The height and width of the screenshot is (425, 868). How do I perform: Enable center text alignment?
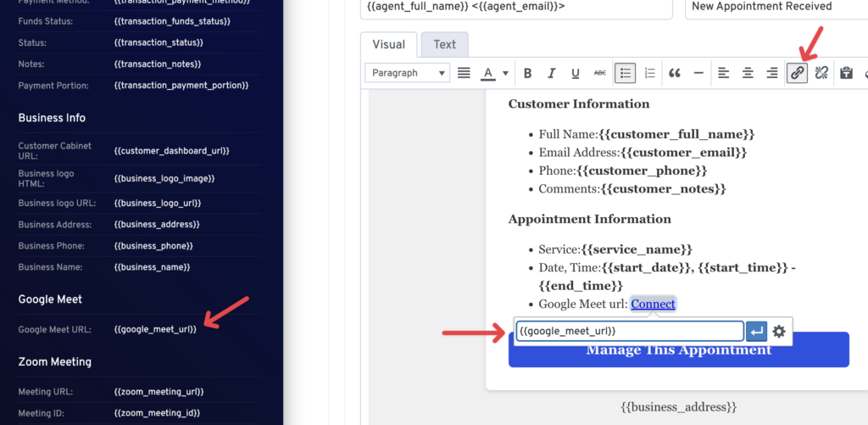(748, 73)
